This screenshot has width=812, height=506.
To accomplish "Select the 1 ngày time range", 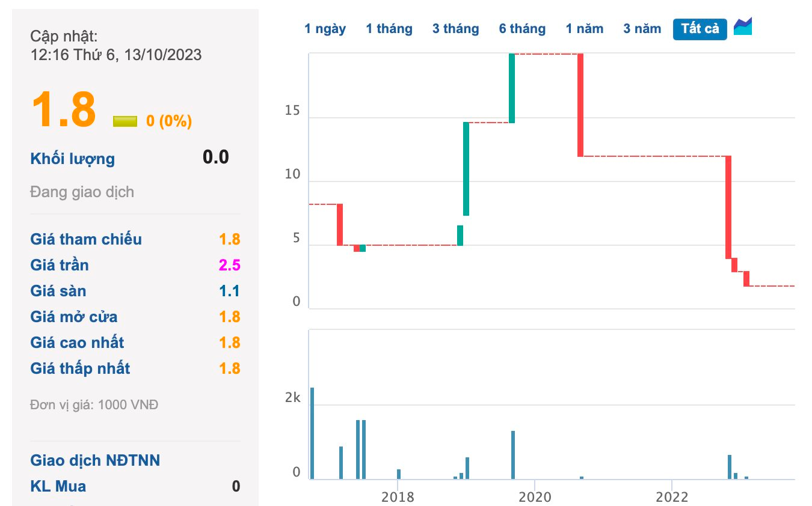I will 325,29.
